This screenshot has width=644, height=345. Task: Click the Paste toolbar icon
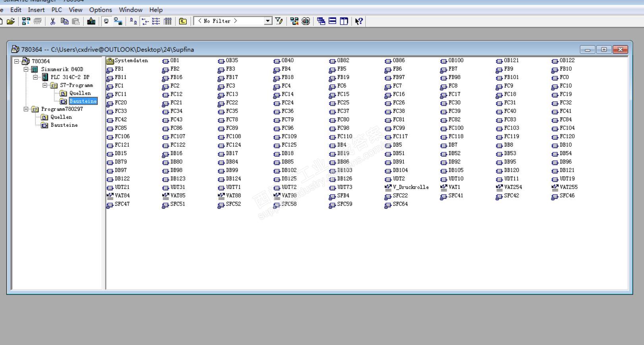pos(76,21)
